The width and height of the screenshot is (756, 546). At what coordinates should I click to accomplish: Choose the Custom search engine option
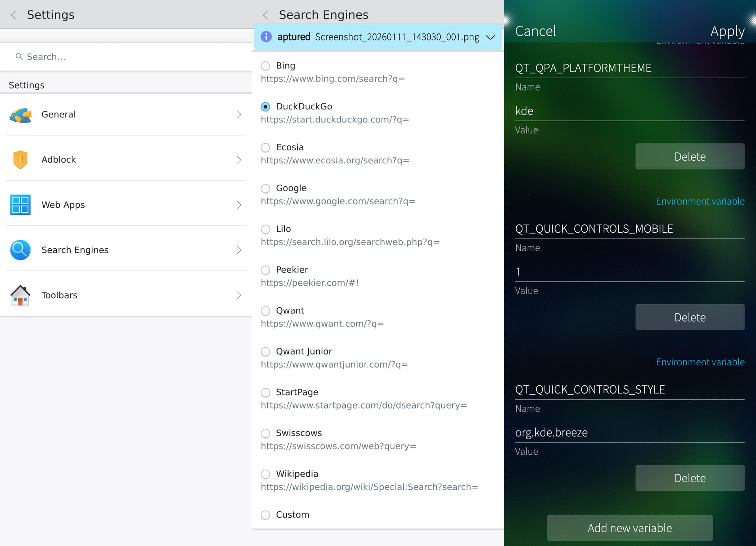tap(265, 515)
